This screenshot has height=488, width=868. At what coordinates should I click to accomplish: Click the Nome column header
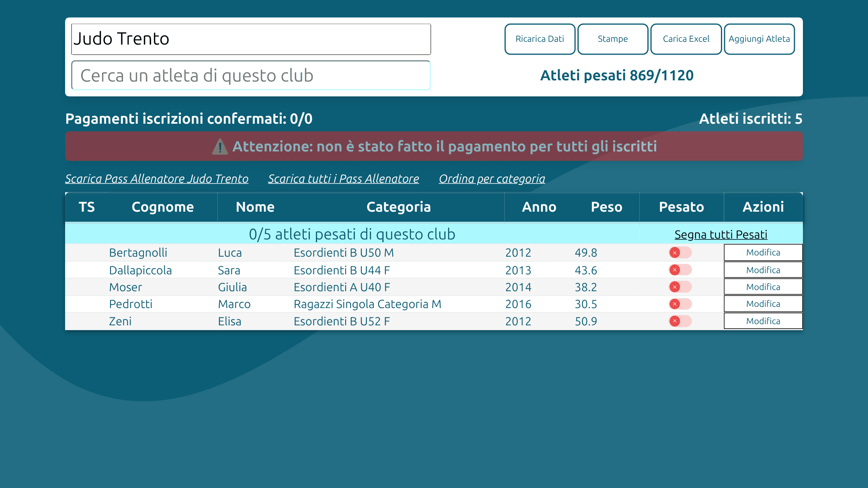click(255, 207)
